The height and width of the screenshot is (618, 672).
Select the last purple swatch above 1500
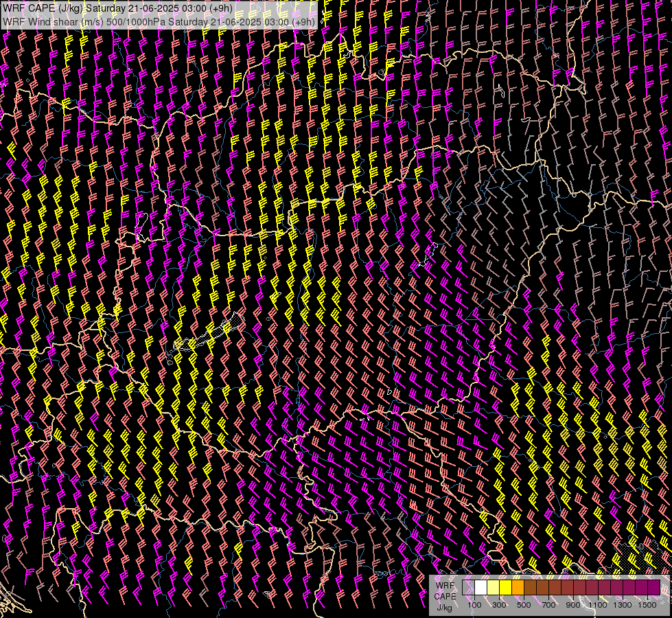tap(654, 588)
